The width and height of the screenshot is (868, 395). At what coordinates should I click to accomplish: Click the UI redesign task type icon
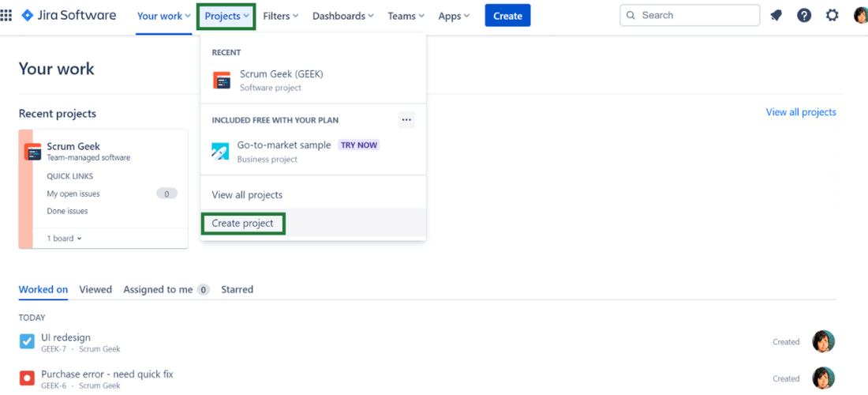(27, 341)
